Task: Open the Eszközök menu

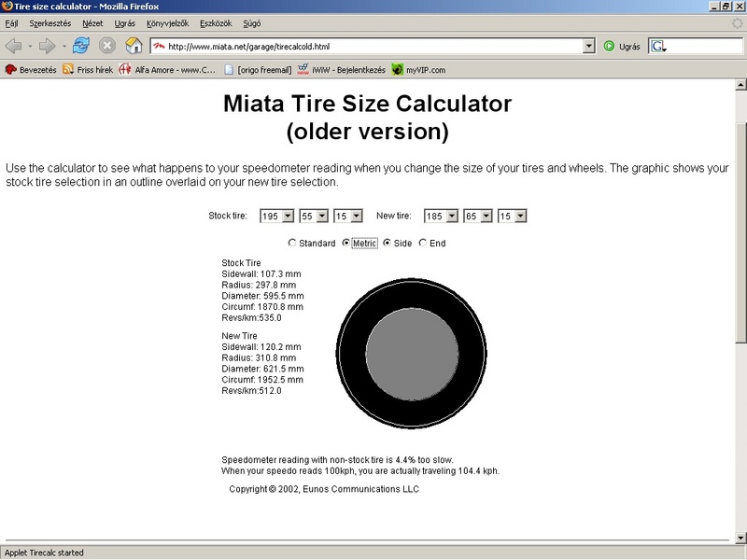Action: click(x=216, y=23)
